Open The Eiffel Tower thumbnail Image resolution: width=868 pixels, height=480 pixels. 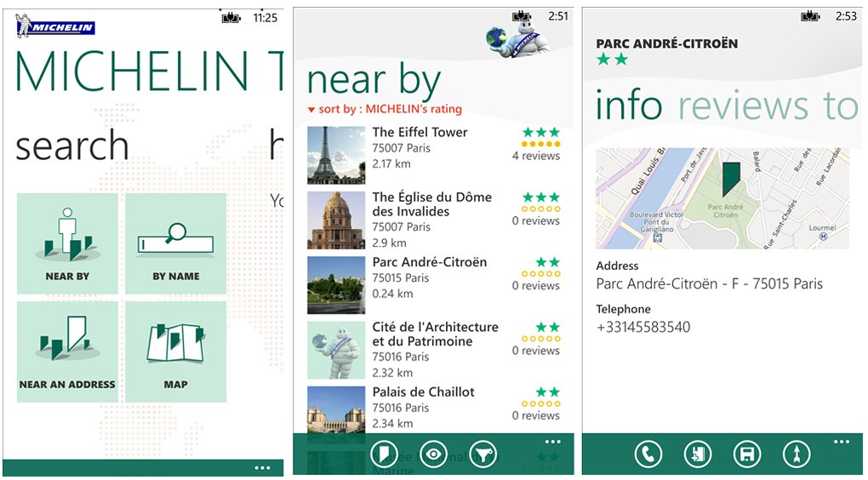coord(336,156)
